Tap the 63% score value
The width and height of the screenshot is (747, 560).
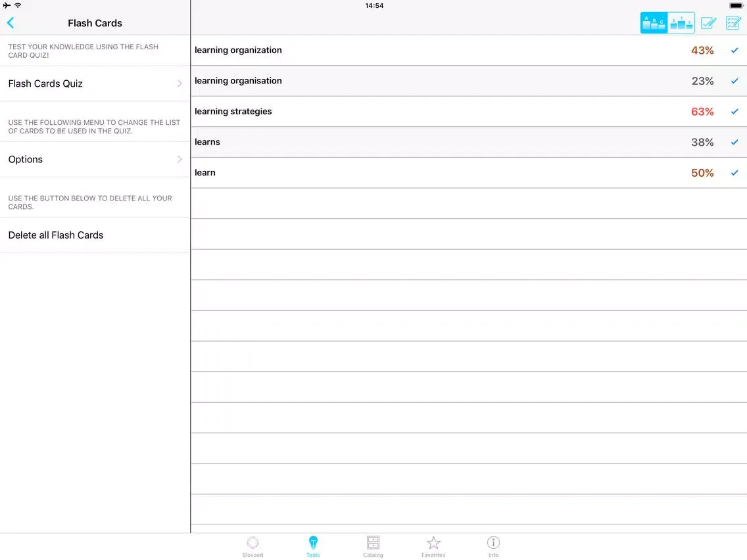(x=702, y=112)
